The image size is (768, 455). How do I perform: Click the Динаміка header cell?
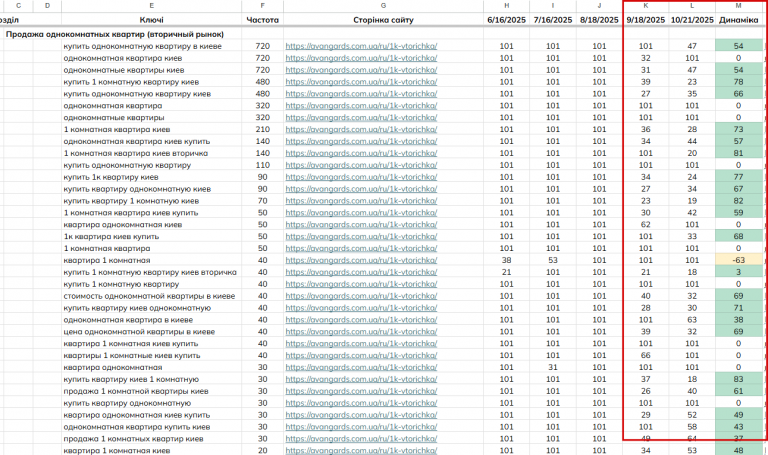(738, 20)
